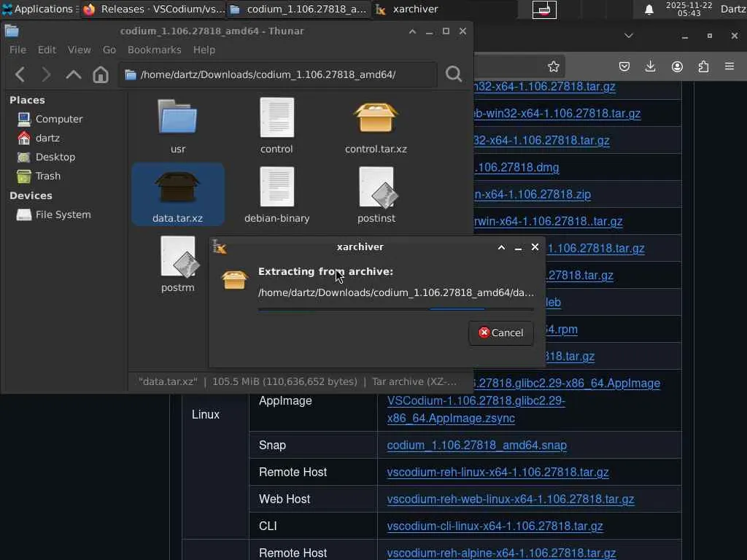Switch to Firefox Releases VSCodium taskbar item
This screenshot has height=560, width=747.
point(153,9)
